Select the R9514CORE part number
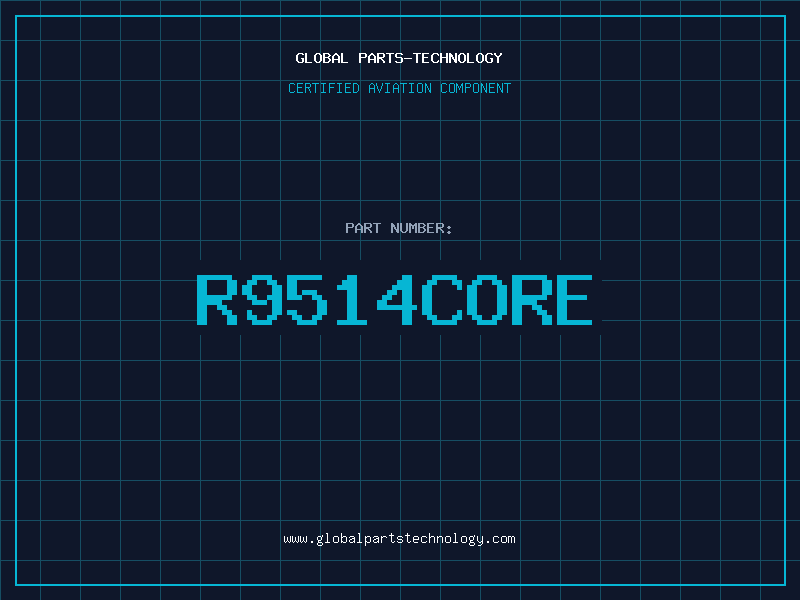This screenshot has height=600, width=800. [x=394, y=300]
